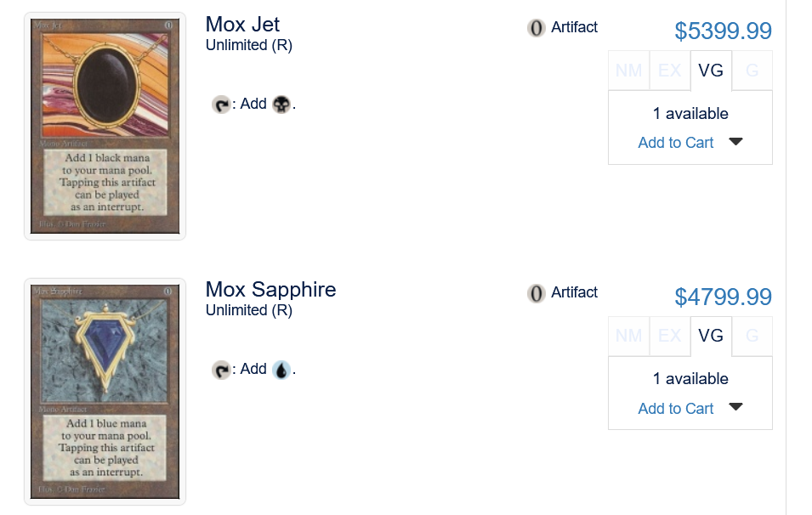Click the black mana skull symbol
This screenshot has width=812, height=515.
281,105
